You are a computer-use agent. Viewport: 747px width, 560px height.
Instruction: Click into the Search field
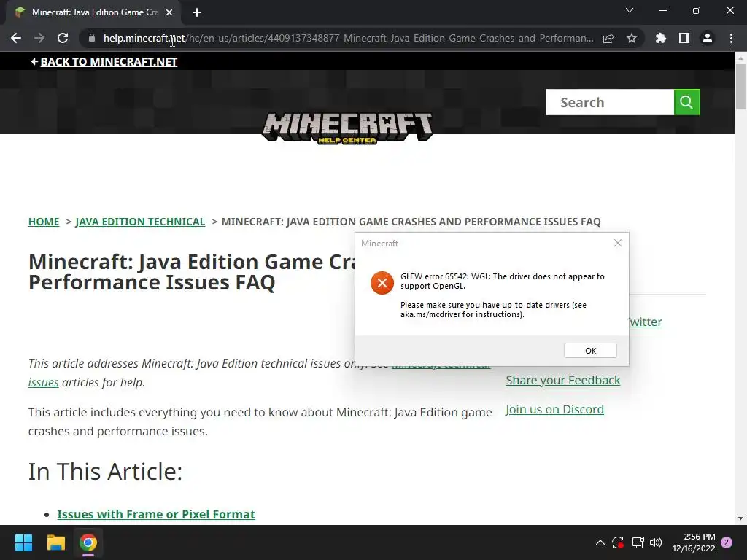click(x=610, y=102)
